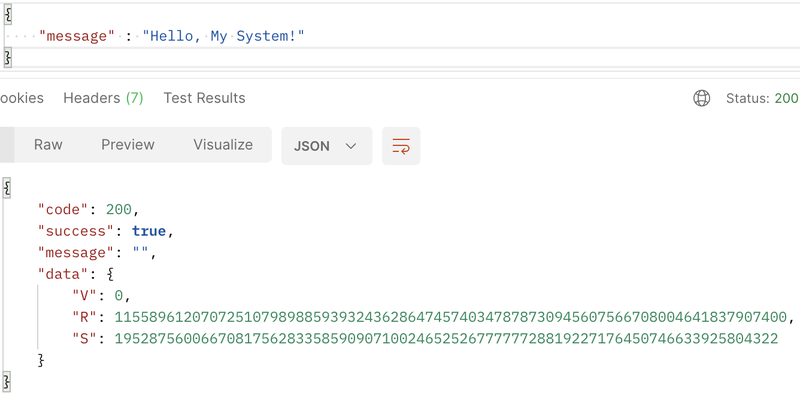This screenshot has width=800, height=396.
Task: Click the response "message" key
Action: tap(76, 253)
